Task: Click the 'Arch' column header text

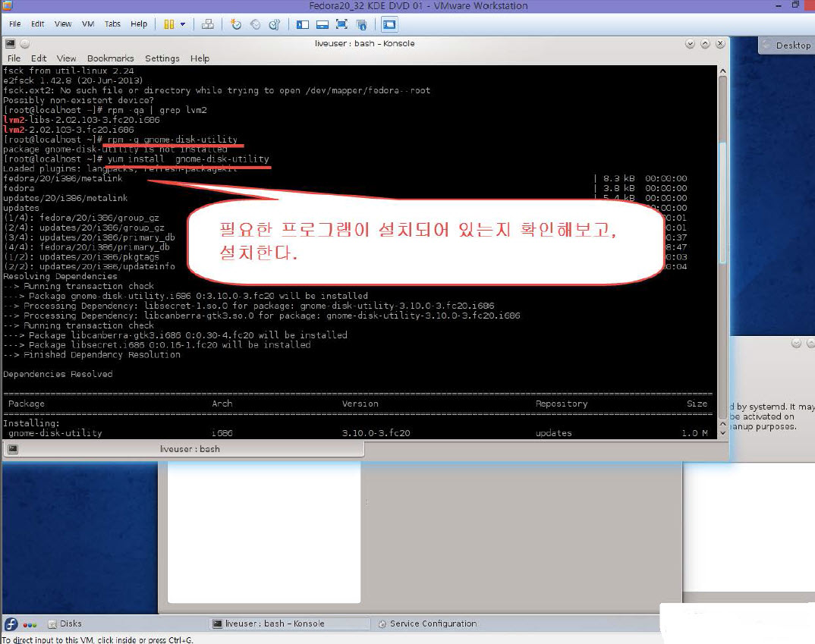Action: 222,404
